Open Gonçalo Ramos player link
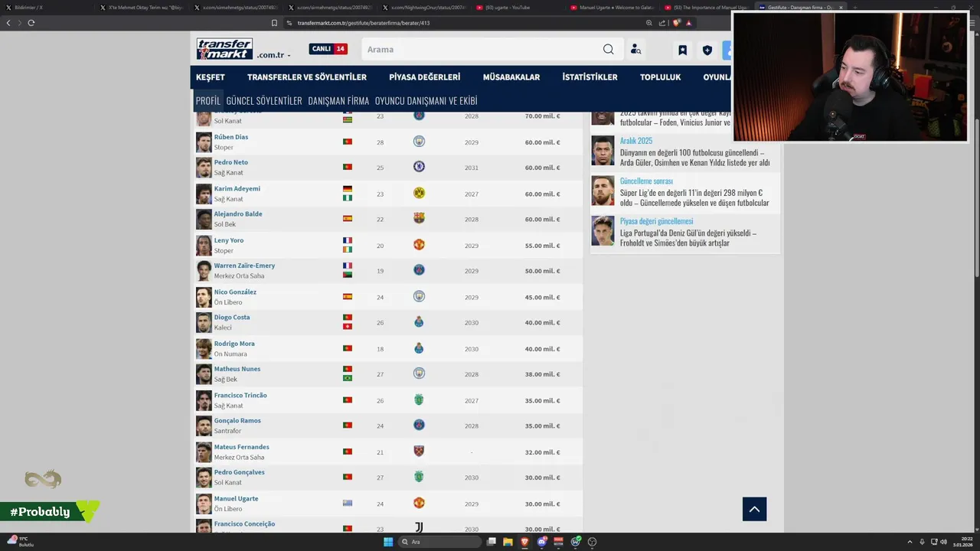Screen dimensions: 980x551 [x=237, y=420]
